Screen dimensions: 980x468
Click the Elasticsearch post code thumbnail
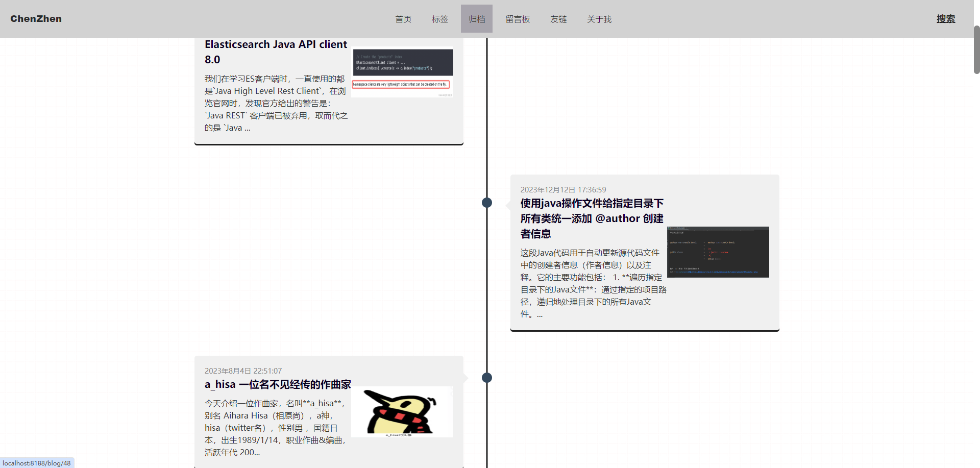(402, 72)
